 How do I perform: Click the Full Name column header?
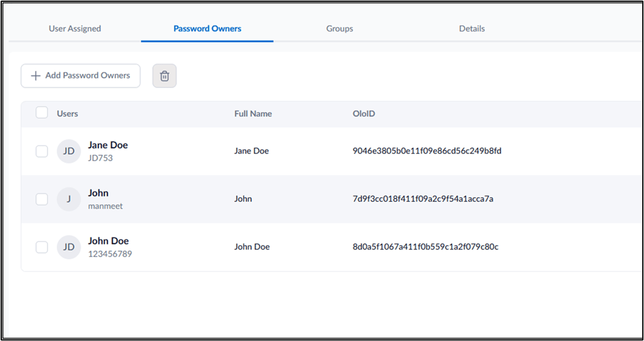click(x=253, y=114)
